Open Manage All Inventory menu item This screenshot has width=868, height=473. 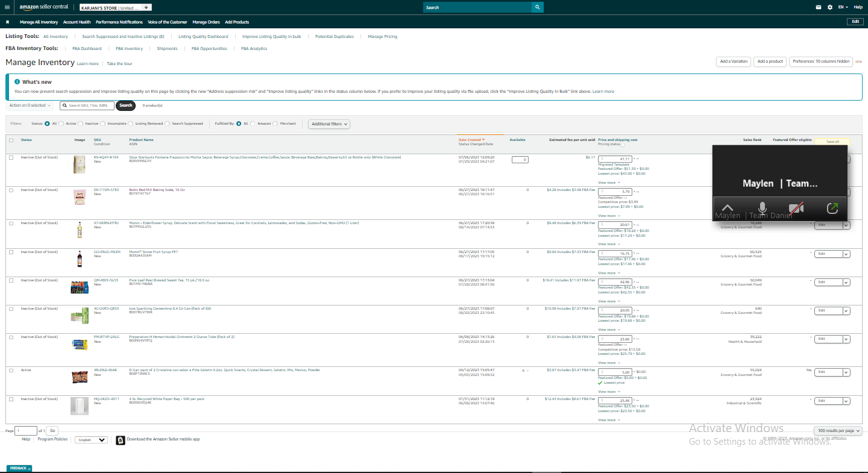coord(39,22)
